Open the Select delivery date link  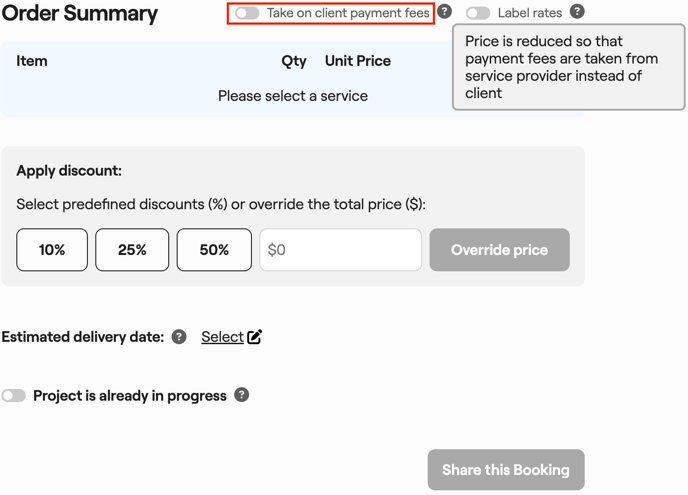(x=222, y=337)
